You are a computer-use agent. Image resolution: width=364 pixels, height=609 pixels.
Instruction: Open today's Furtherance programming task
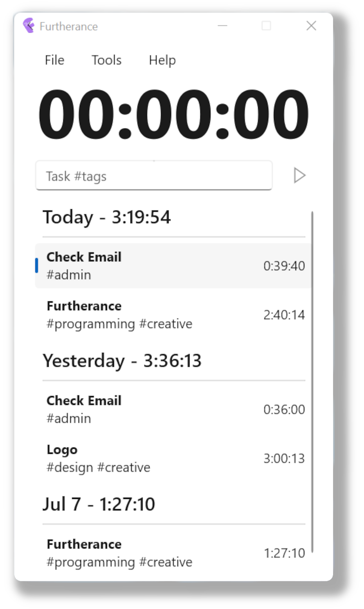pyautogui.click(x=173, y=315)
